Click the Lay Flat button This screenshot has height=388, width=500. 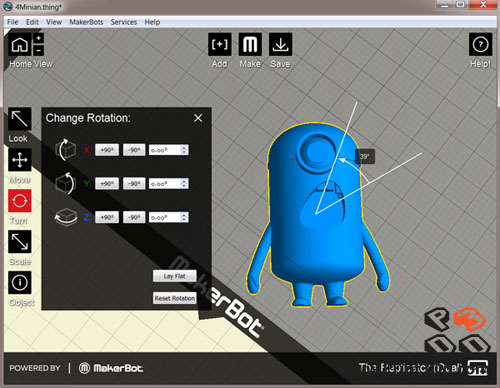pos(175,276)
